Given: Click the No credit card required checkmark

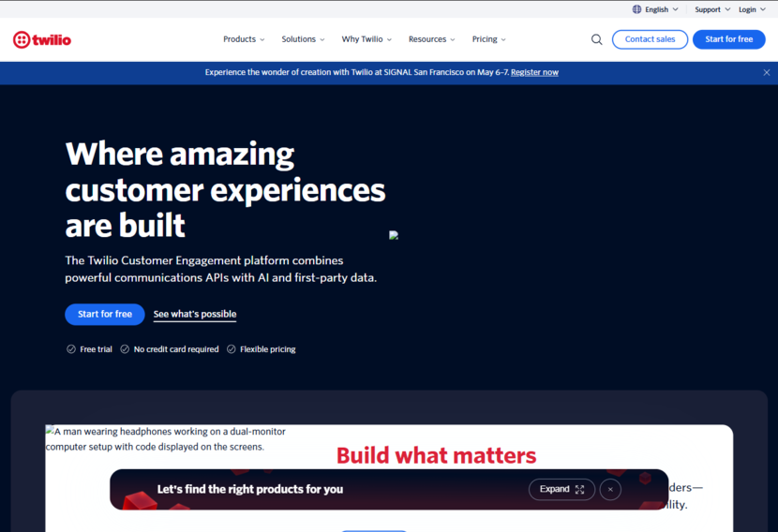Looking at the screenshot, I should point(125,349).
